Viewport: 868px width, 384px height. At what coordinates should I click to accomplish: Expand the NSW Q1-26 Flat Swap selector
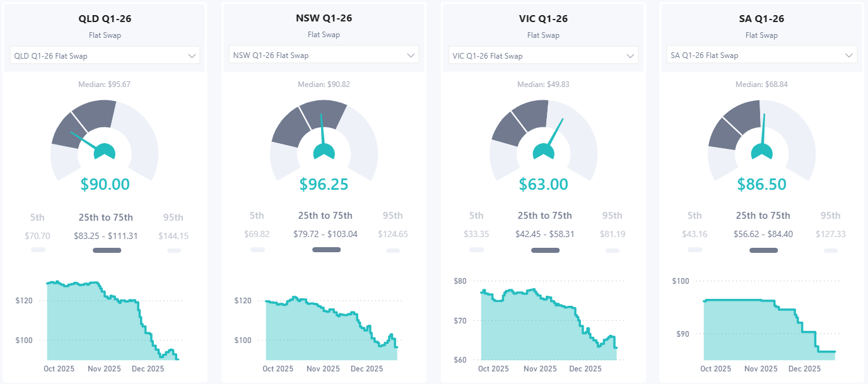(x=324, y=55)
